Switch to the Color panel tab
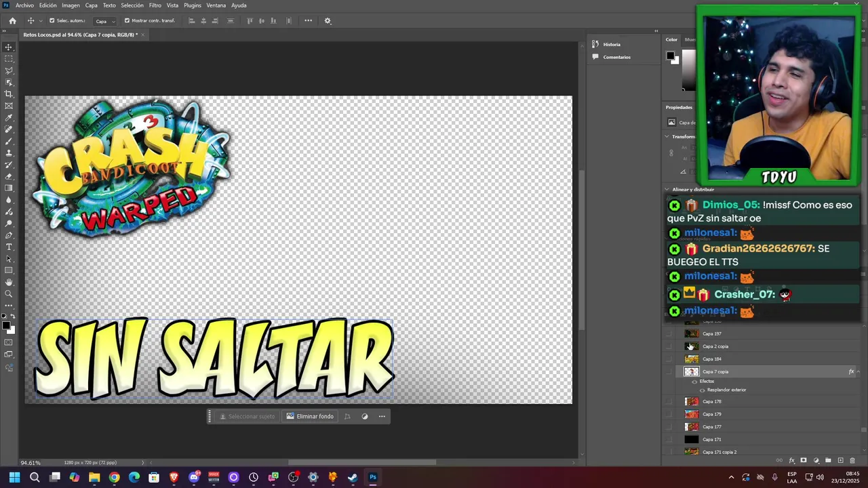 [671, 39]
